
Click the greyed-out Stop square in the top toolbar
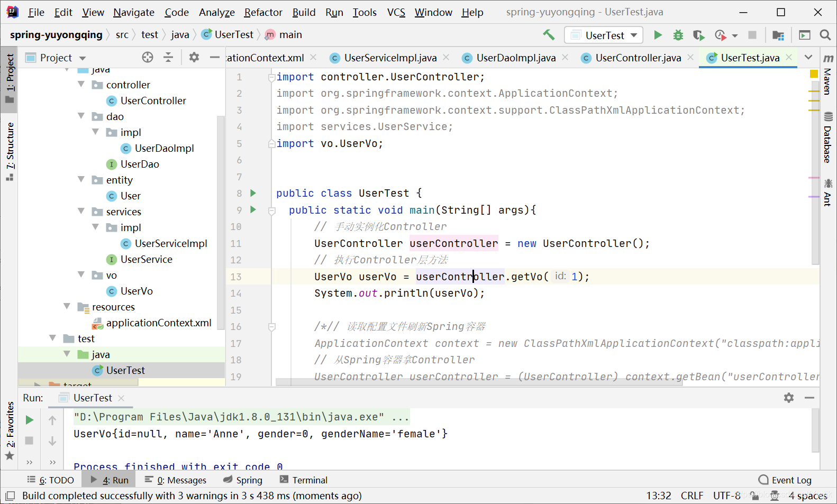pyautogui.click(x=752, y=35)
